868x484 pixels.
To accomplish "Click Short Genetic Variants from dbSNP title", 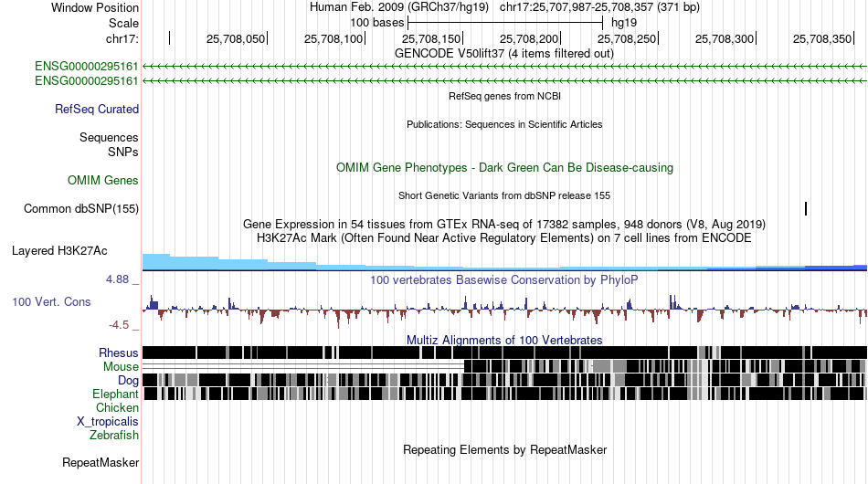I will tap(504, 195).
